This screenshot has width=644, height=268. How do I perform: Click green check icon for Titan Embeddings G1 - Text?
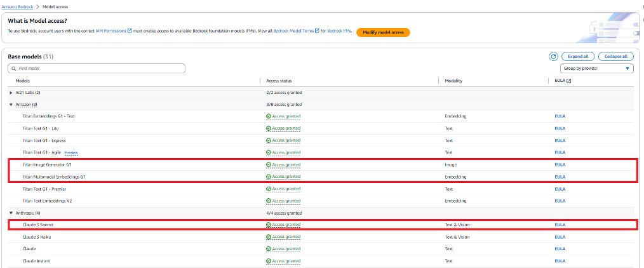(269, 116)
